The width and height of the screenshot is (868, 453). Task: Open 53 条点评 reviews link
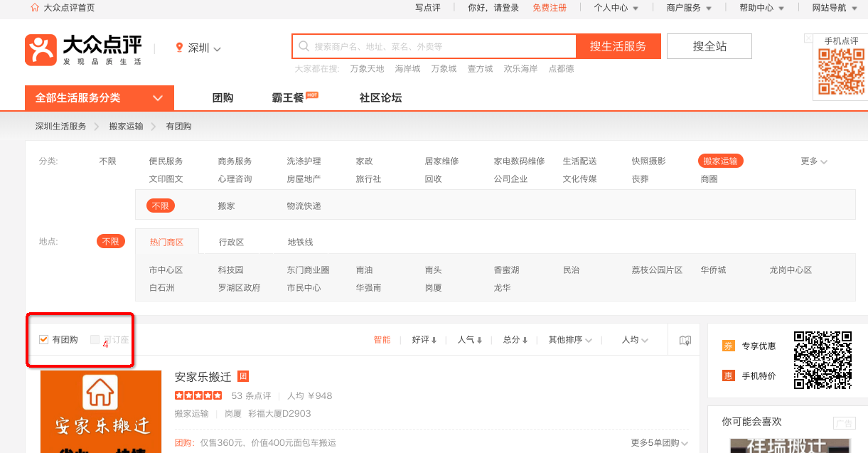(252, 395)
